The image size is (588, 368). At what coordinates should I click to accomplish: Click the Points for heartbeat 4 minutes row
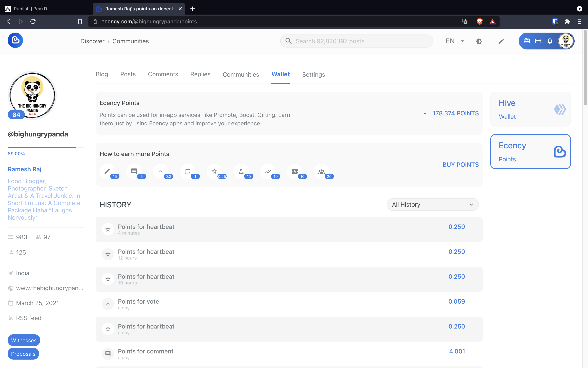[289, 229]
